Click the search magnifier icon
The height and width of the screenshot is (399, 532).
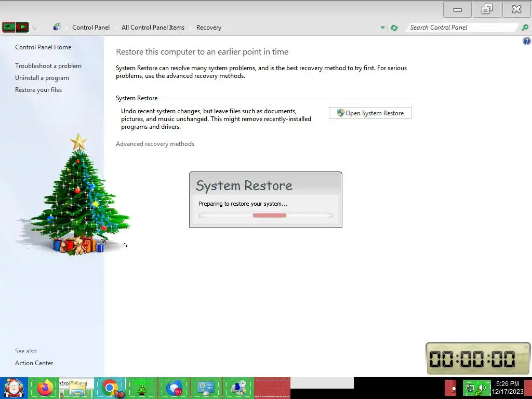point(525,28)
